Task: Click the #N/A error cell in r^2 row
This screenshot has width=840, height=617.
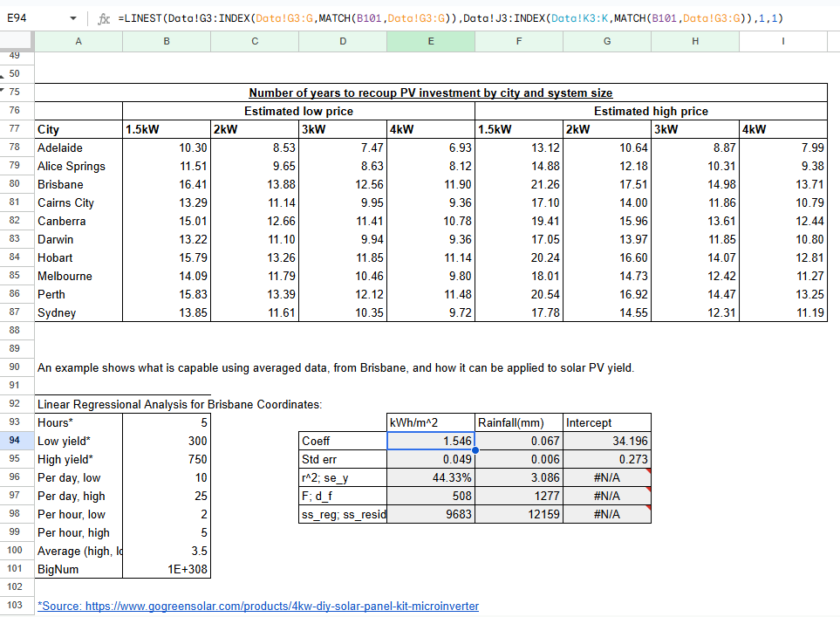Action: (606, 477)
